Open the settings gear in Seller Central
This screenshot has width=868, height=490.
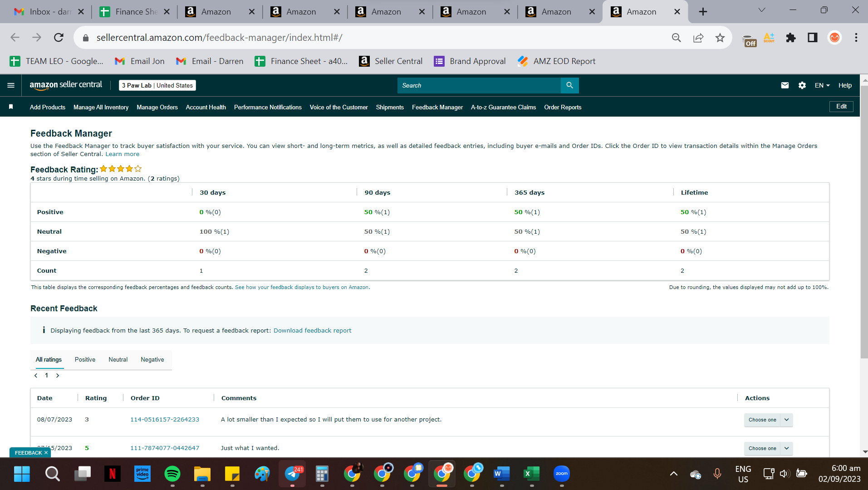coord(802,85)
